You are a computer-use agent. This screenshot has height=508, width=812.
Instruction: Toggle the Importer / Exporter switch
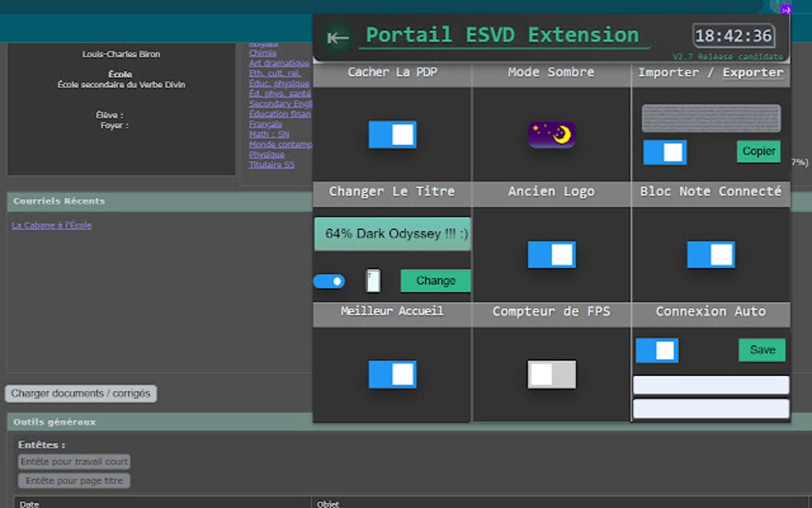pos(665,152)
